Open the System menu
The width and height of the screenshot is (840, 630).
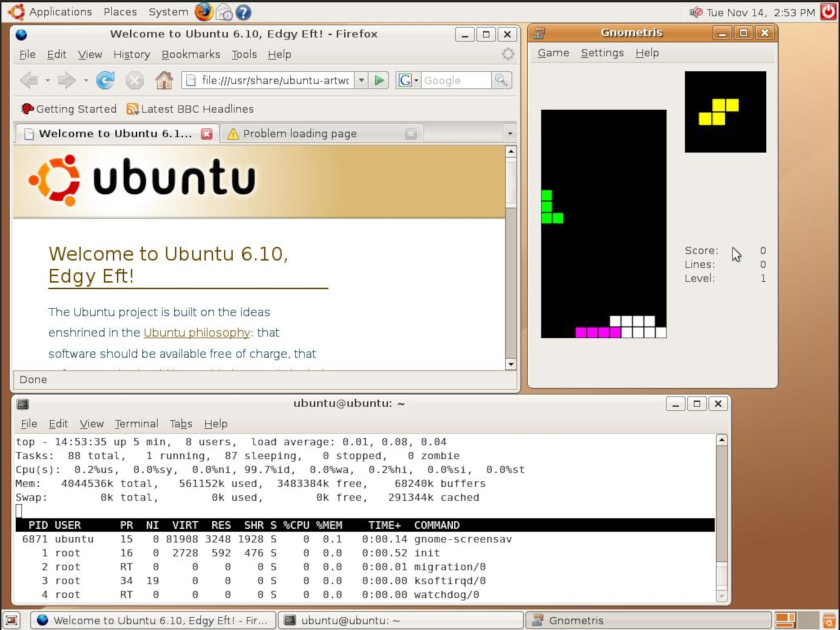(x=168, y=11)
